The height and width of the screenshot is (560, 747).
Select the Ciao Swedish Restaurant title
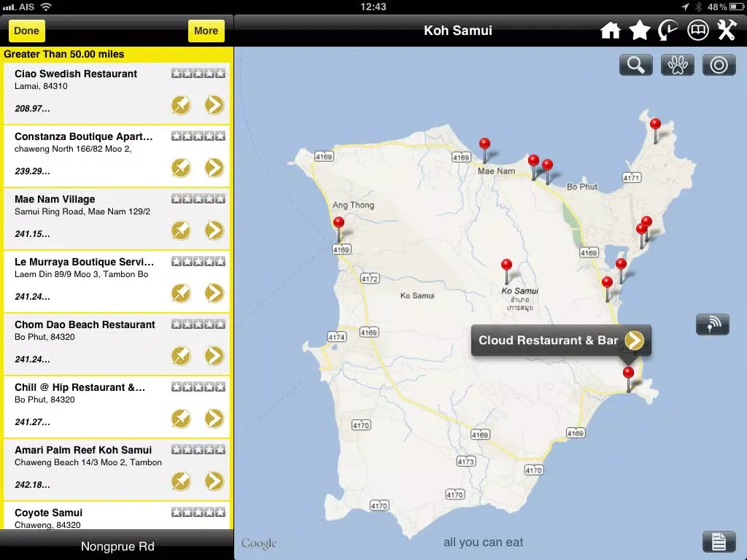click(76, 74)
